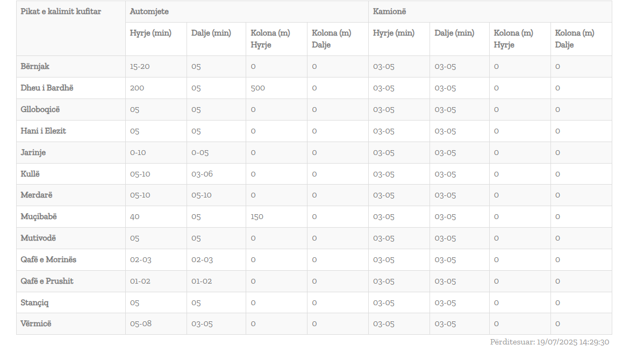The image size is (644, 359).
Task: Click the Bërnjak border crossing row label
Action: click(x=35, y=66)
